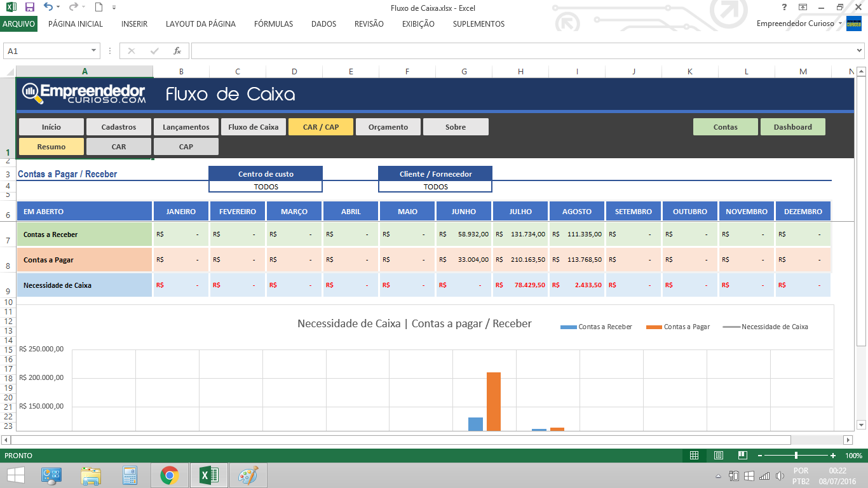The height and width of the screenshot is (488, 868).
Task: Open the Excel Help question mark
Action: coord(784,8)
